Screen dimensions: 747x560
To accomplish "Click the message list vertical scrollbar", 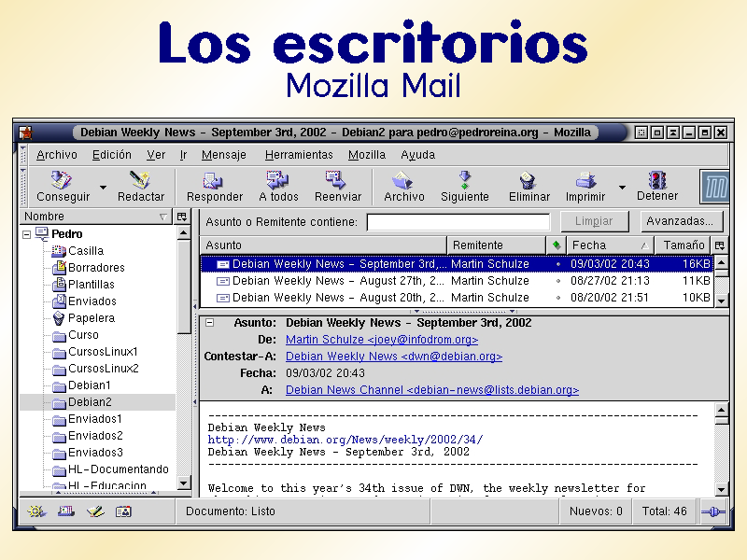I will coord(720,281).
